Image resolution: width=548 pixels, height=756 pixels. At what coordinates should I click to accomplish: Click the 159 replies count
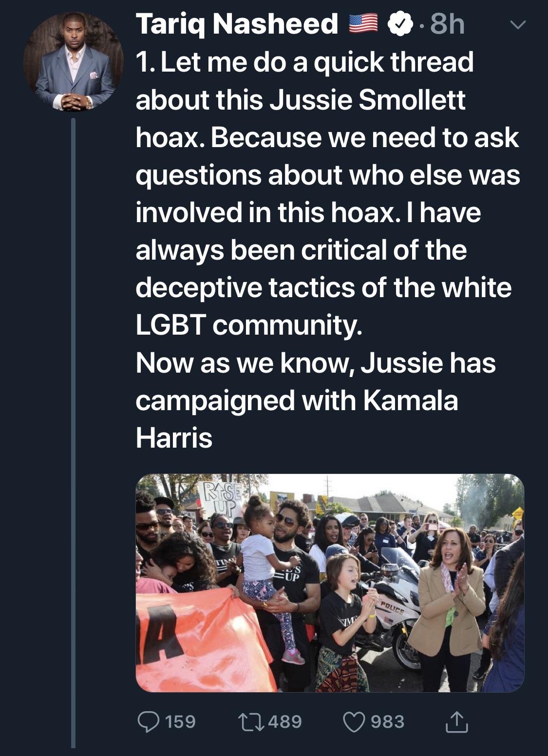click(181, 722)
